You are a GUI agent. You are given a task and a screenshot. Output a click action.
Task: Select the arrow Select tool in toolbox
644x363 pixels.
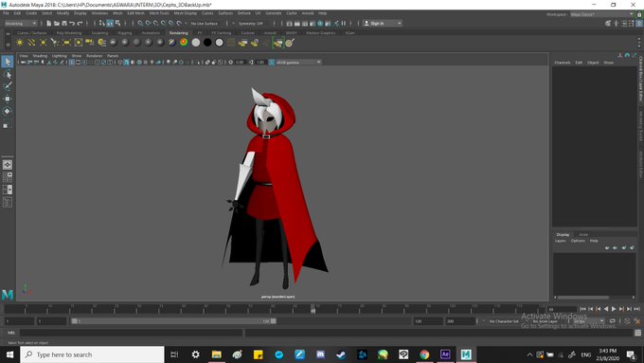tap(8, 62)
